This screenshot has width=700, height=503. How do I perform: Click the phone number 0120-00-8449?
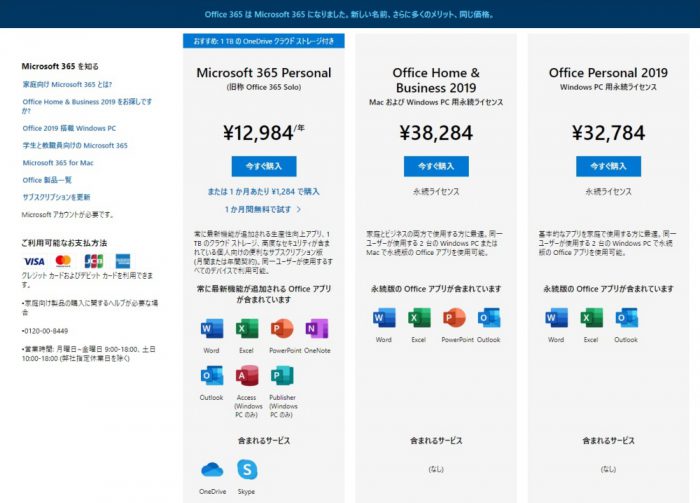click(45, 331)
